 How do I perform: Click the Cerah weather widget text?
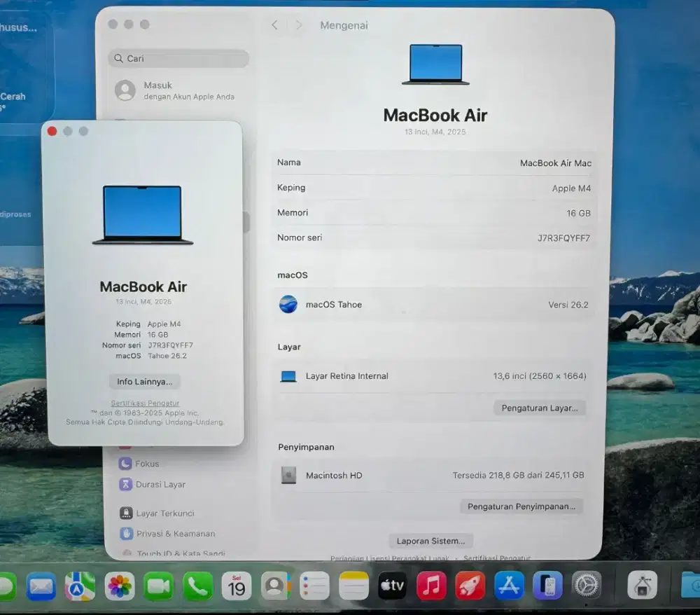[13, 97]
